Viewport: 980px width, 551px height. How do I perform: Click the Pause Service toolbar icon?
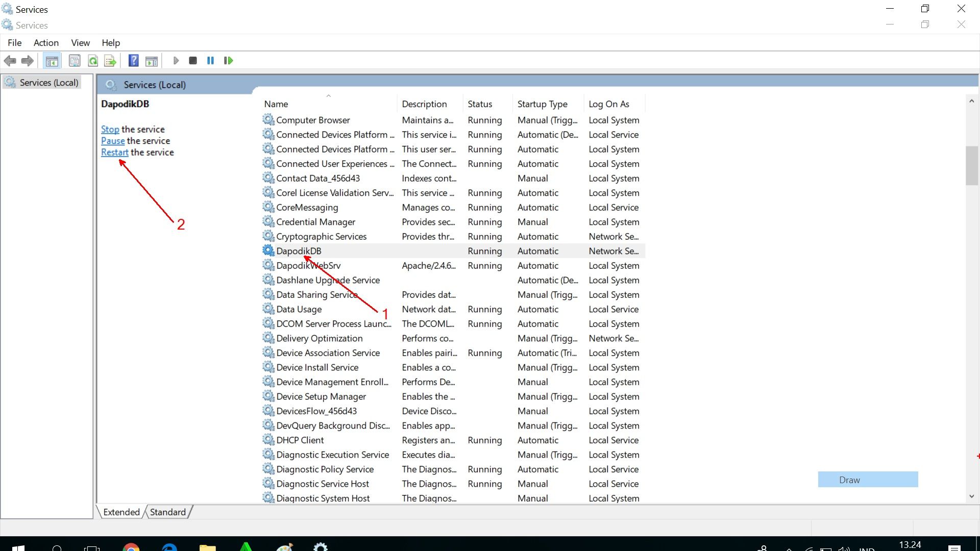[x=210, y=61]
